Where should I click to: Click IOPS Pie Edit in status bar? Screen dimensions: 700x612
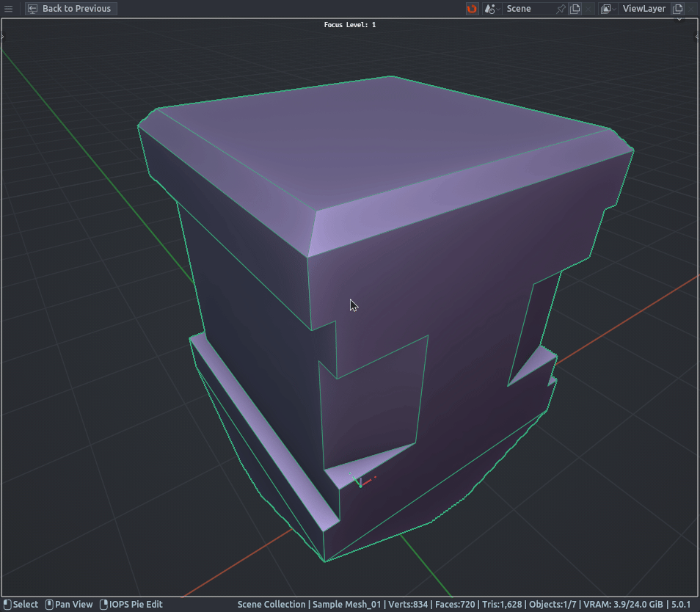[131, 605]
